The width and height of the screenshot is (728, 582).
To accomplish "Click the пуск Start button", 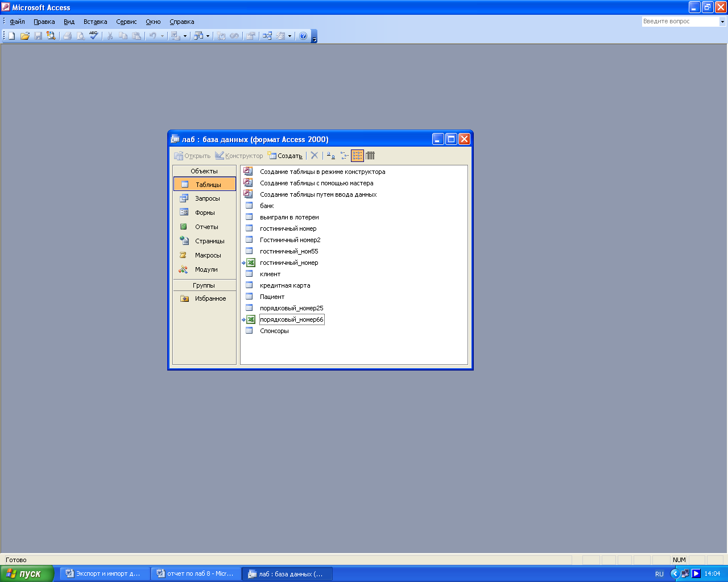I will [27, 573].
